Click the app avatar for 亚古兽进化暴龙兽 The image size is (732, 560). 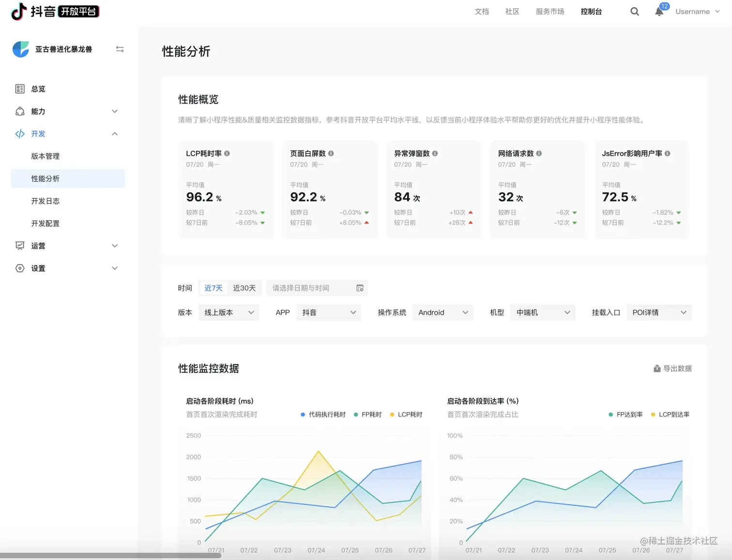[x=21, y=49]
